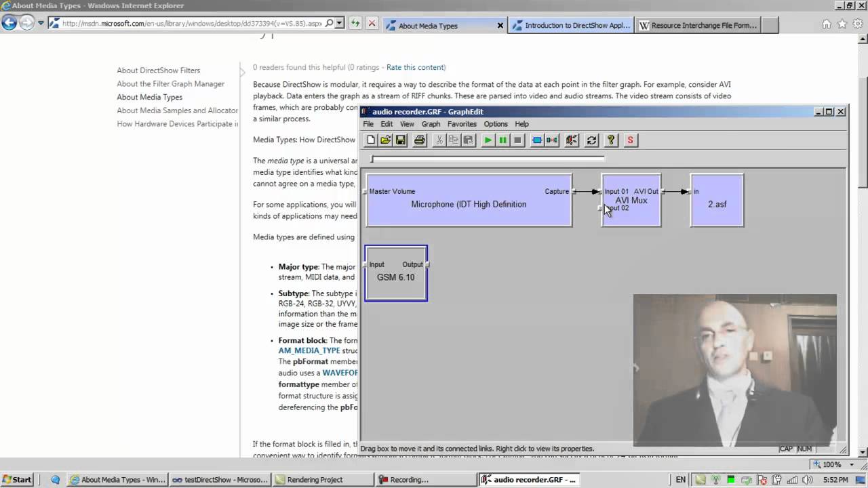Open About the Filter Graph Manager link

[170, 84]
